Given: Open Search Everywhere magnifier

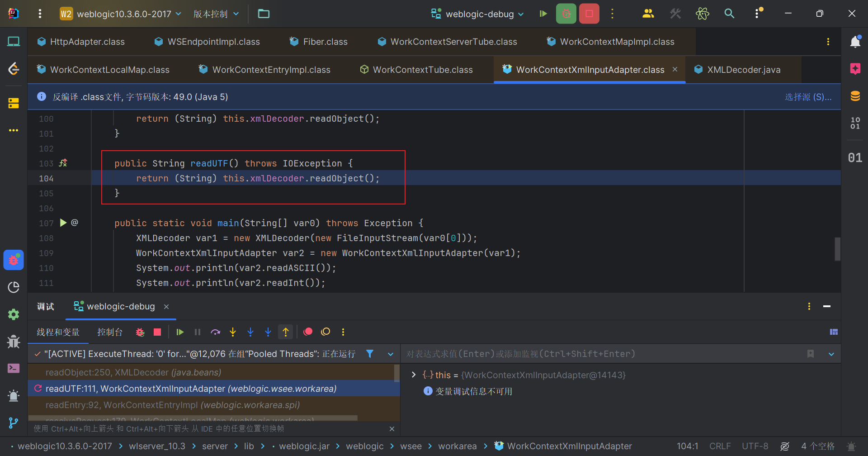Looking at the screenshot, I should click(x=729, y=14).
